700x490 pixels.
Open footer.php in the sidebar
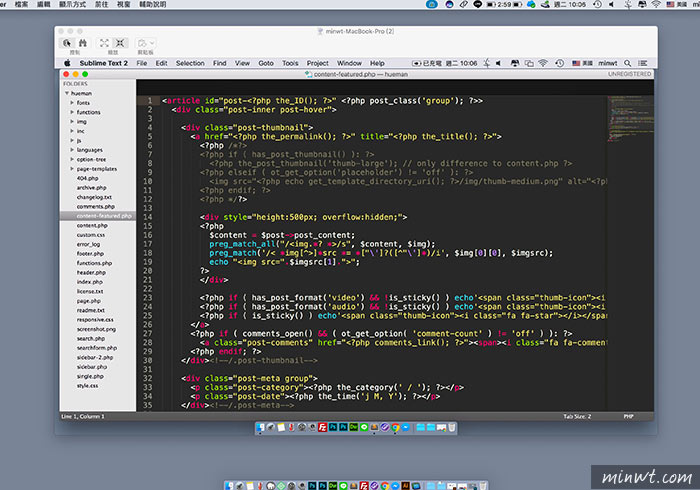click(x=90, y=253)
